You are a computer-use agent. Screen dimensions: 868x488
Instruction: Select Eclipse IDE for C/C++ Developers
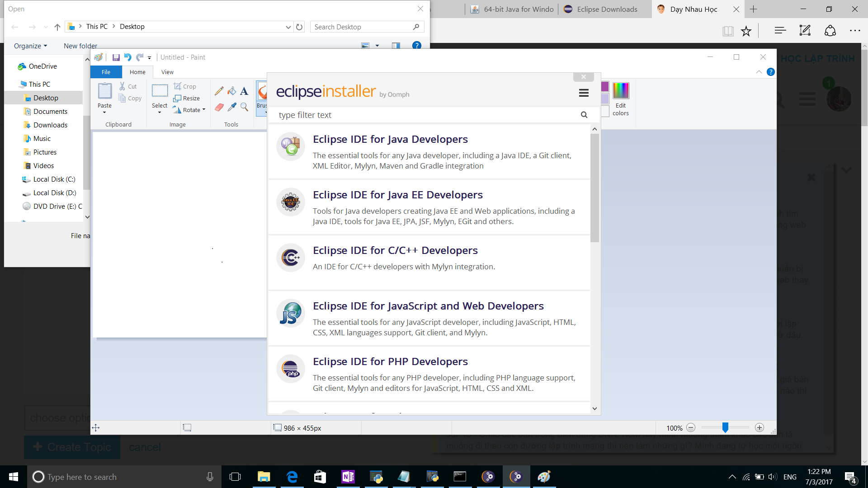(x=429, y=263)
